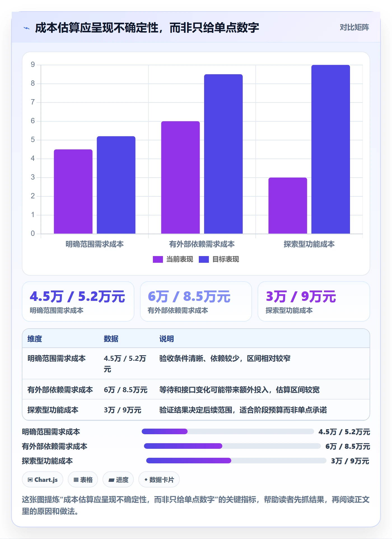Open the 4.5万 / 5.2万元 data card
Viewport: 392px width, 539px height.
tap(78, 301)
